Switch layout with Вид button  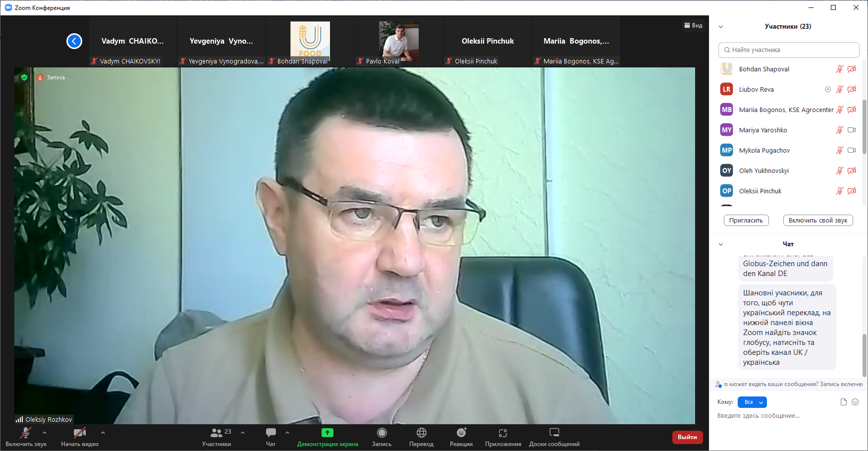[693, 25]
